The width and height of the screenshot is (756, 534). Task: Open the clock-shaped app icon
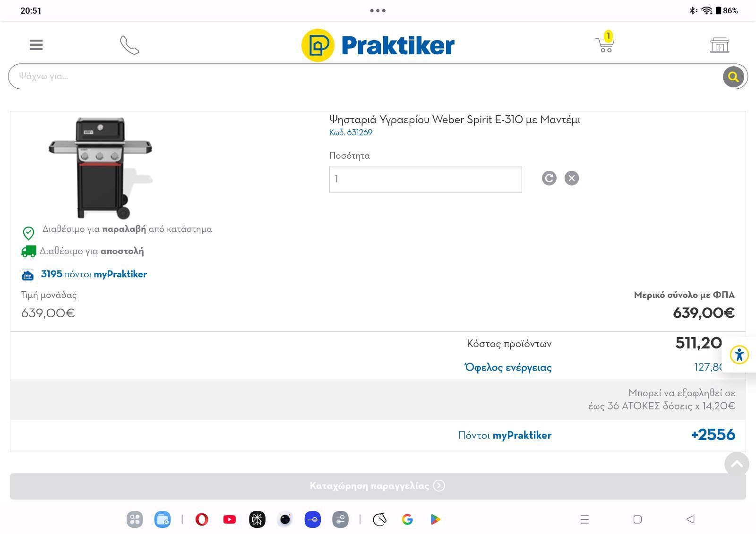(379, 519)
